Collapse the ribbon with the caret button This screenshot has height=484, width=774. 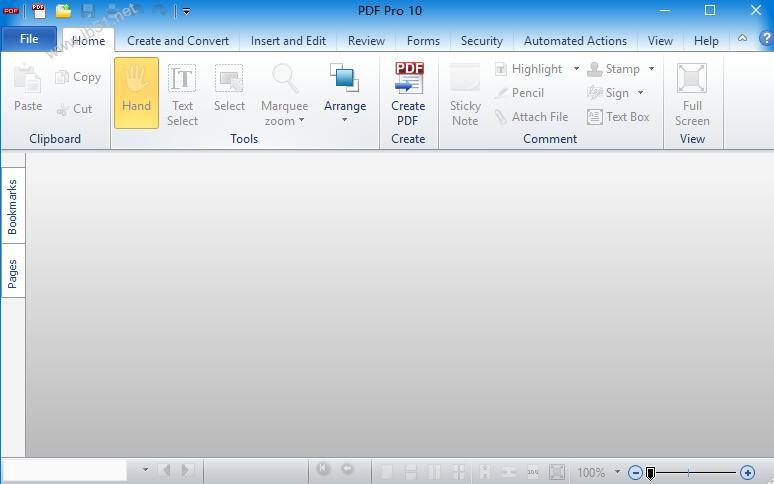click(742, 38)
